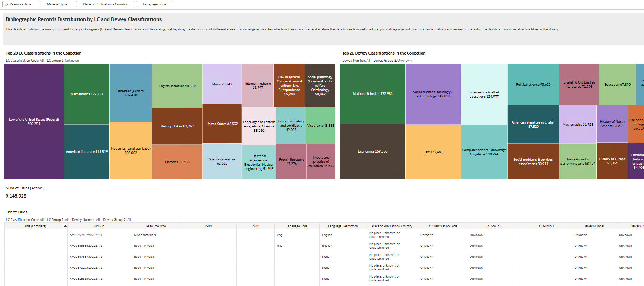
Task: Select Social pathology 58,842 tile
Action: 320,85
